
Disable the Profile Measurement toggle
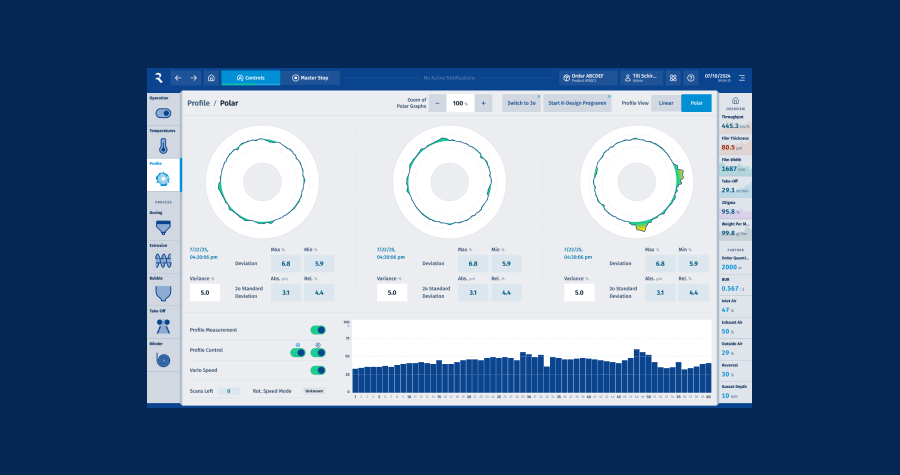[x=319, y=329]
